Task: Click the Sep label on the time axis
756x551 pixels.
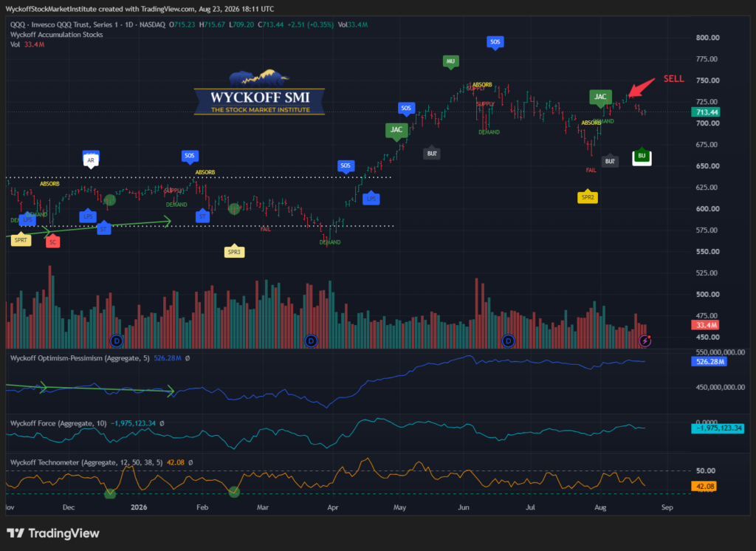Action: coord(667,507)
